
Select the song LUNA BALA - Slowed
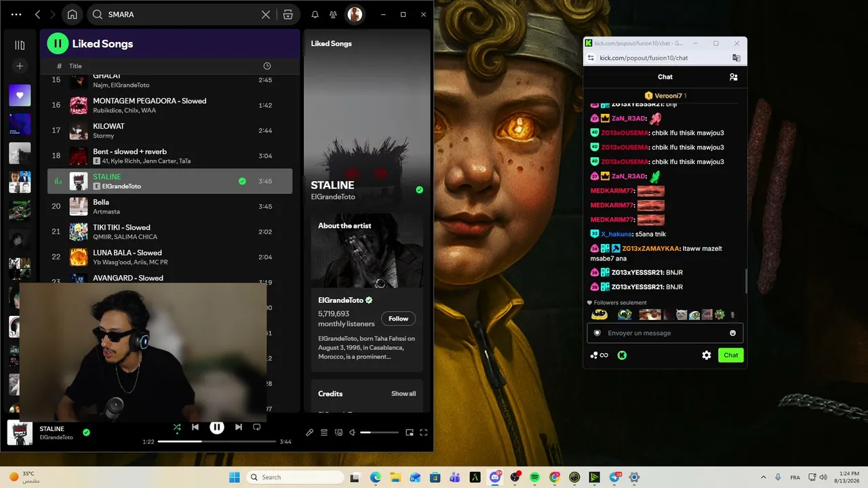tap(170, 257)
